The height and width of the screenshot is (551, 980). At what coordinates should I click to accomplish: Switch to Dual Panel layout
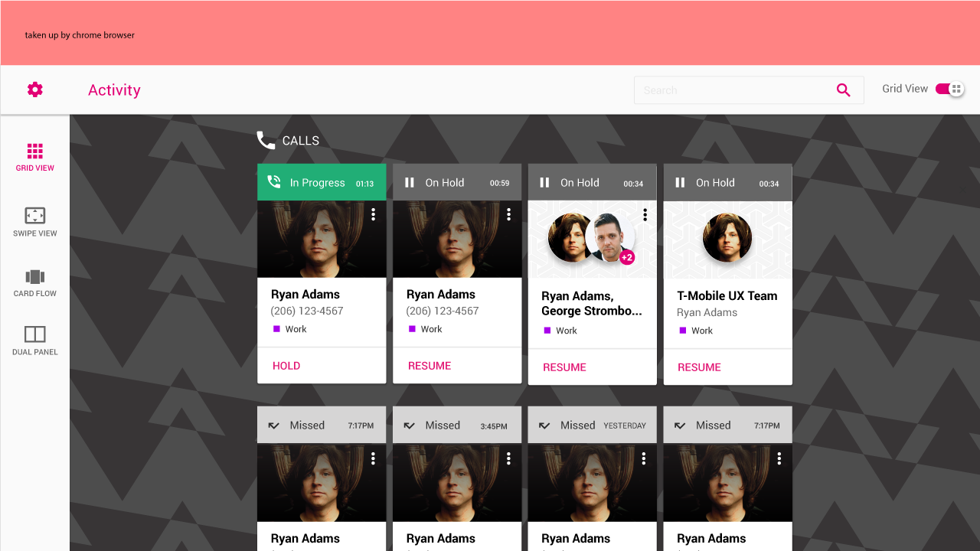35,341
